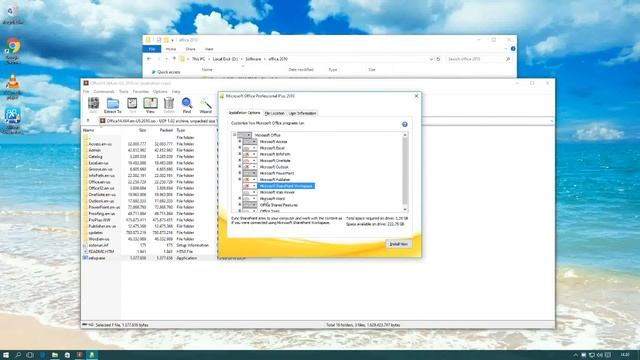The height and width of the screenshot is (360, 640).
Task: Open the Office activator desktop shortcut
Action: [13, 121]
